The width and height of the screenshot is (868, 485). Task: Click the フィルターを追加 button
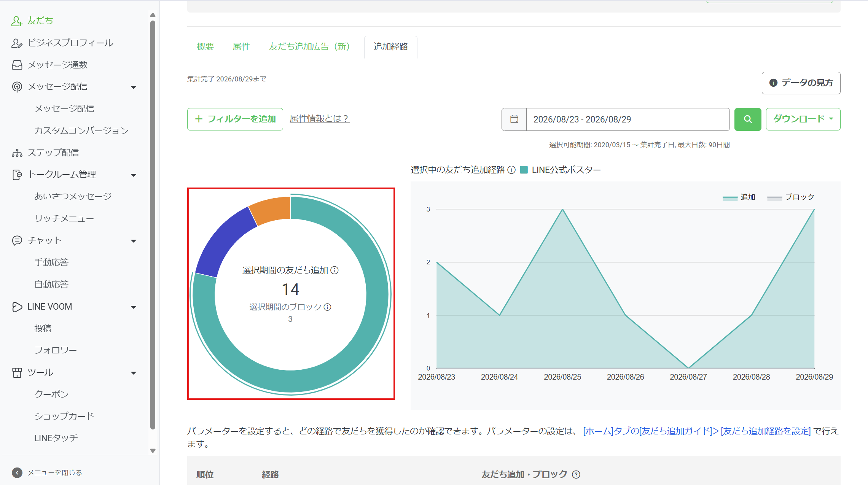pos(235,119)
